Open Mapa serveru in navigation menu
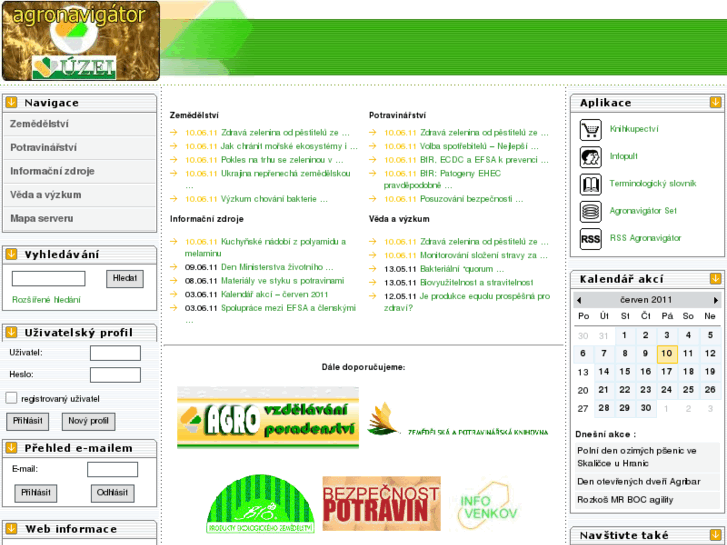Viewport: 727px width, 545px height. pos(80,218)
